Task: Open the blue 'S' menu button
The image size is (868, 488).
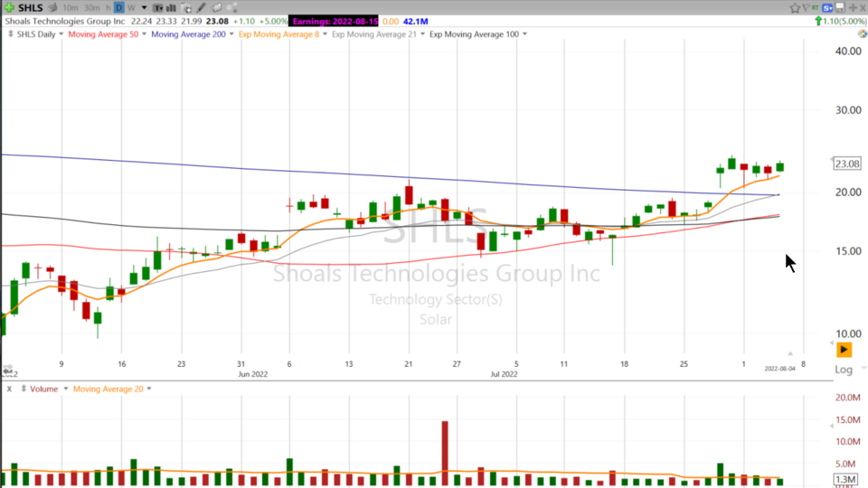Action: pyautogui.click(x=827, y=8)
